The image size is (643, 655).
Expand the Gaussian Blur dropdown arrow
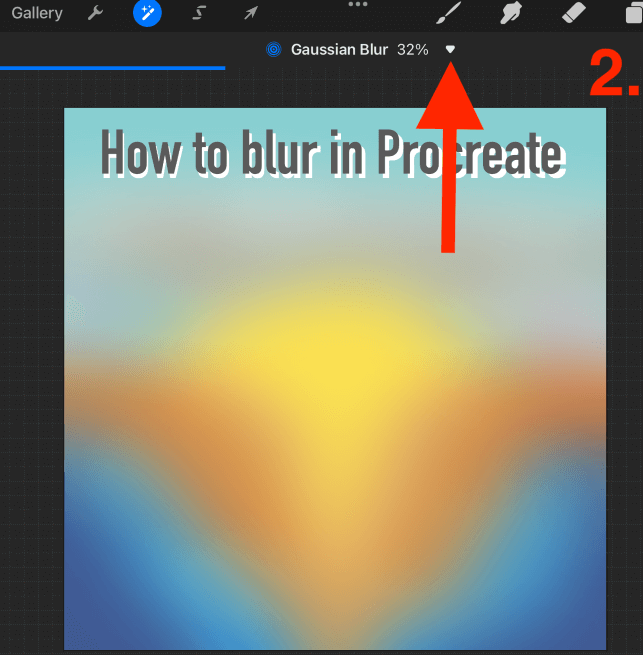450,49
